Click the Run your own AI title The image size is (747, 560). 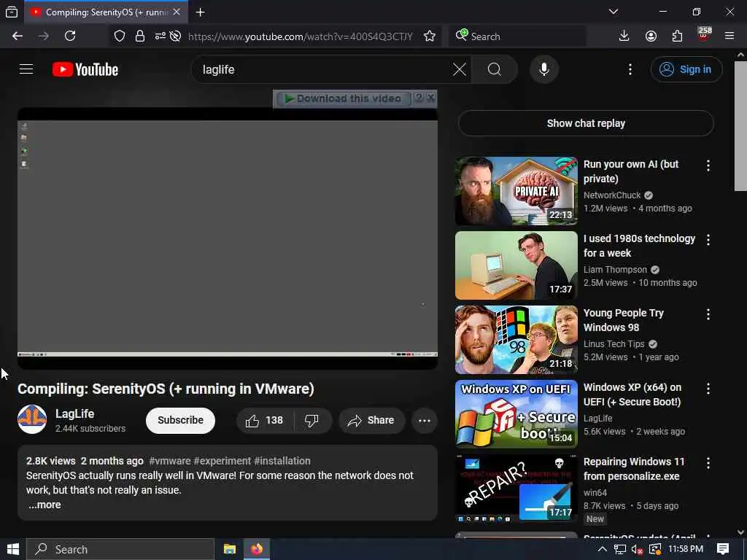631,171
